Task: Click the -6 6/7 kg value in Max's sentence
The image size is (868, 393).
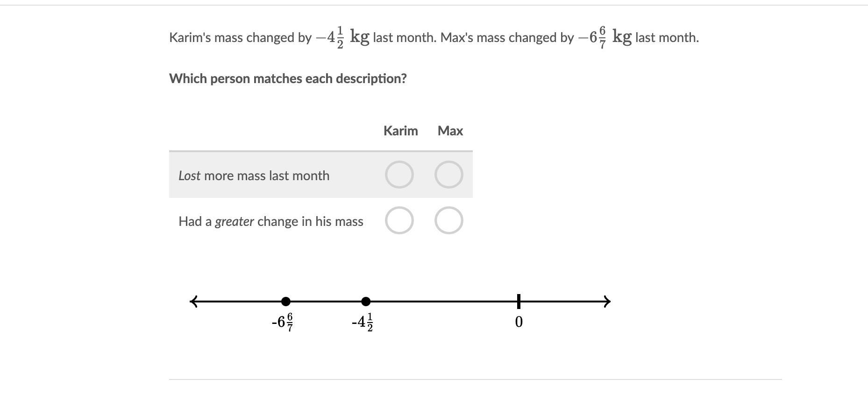Action: [605, 37]
